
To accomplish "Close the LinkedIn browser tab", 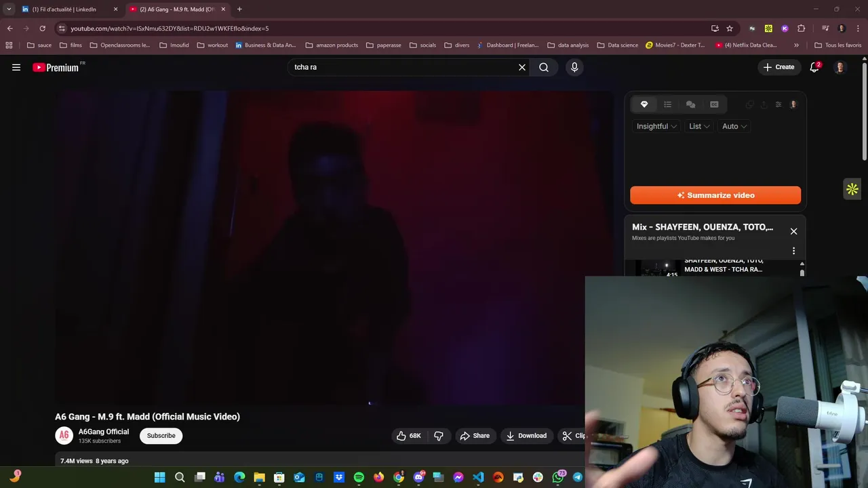I will coord(115,9).
